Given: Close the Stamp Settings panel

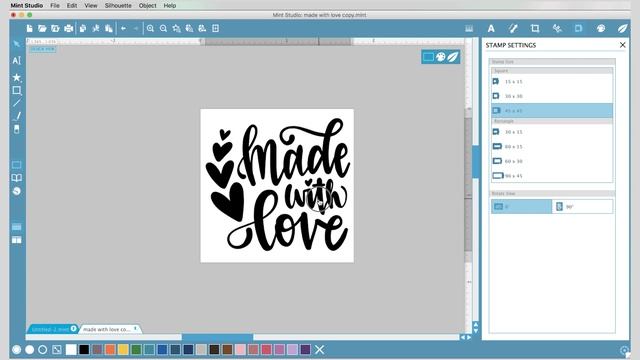Looking at the screenshot, I should [622, 45].
